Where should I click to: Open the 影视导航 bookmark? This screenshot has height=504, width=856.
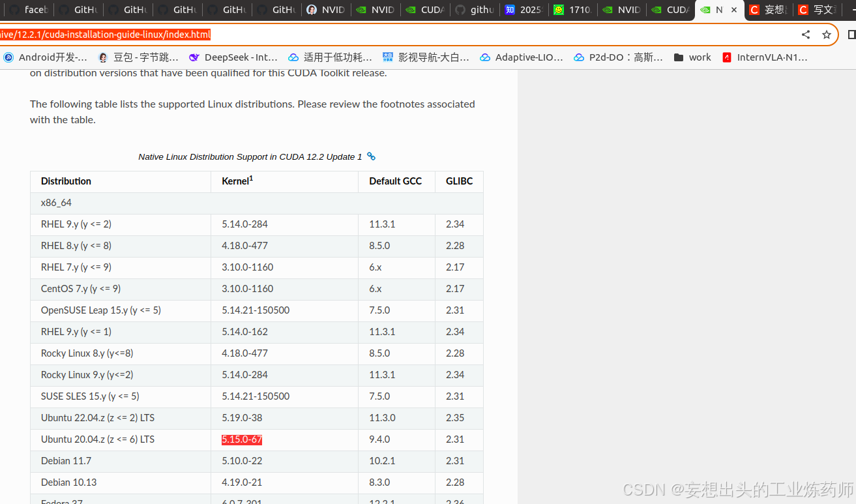coord(426,57)
